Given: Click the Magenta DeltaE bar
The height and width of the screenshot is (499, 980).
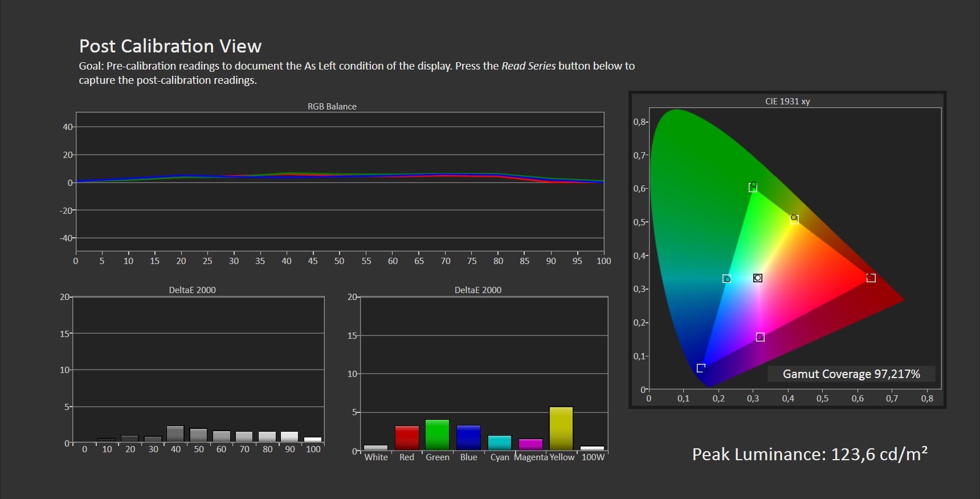Looking at the screenshot, I should (x=530, y=445).
